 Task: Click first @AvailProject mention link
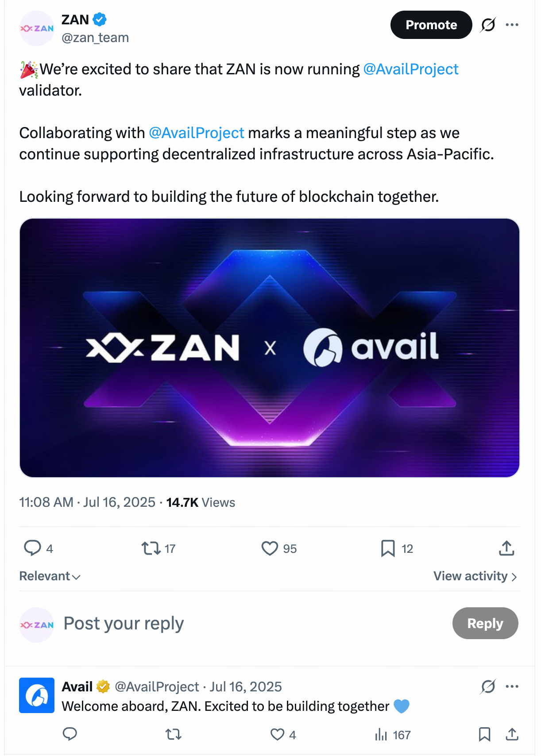pyautogui.click(x=410, y=69)
